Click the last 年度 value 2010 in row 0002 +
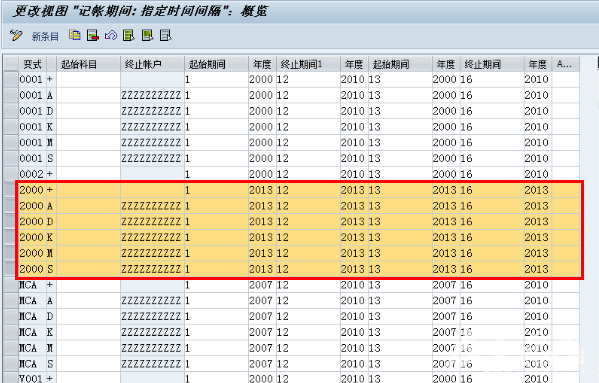 [537, 174]
